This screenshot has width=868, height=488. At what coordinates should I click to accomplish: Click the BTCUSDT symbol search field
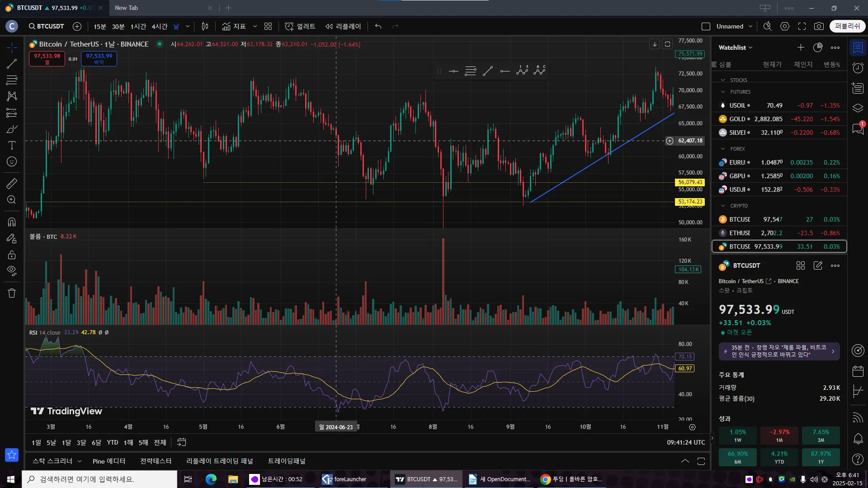(x=47, y=26)
